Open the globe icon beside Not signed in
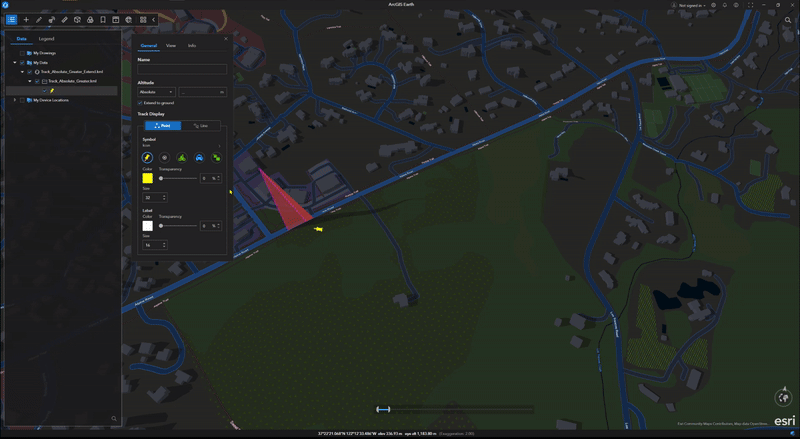 point(713,5)
